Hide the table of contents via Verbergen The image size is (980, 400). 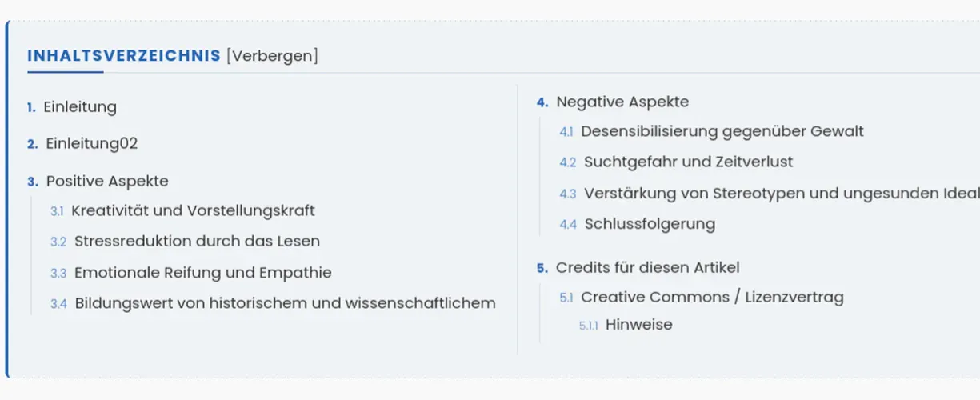tap(272, 56)
